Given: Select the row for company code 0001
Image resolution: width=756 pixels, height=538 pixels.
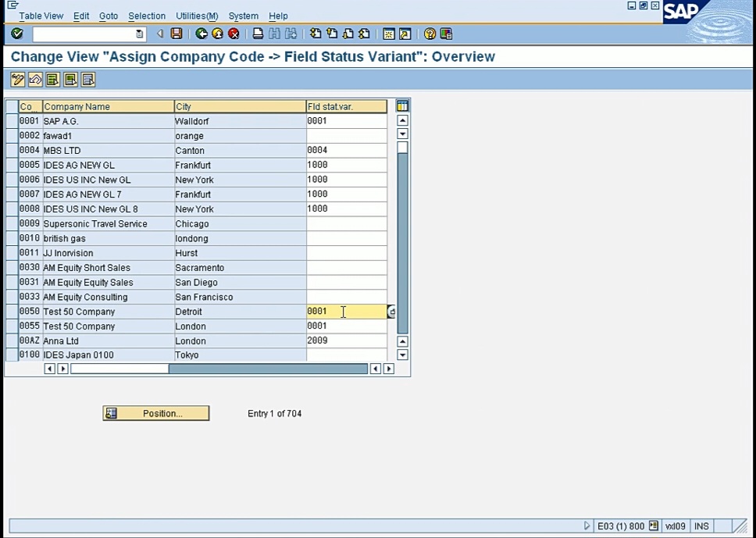Looking at the screenshot, I should point(12,121).
